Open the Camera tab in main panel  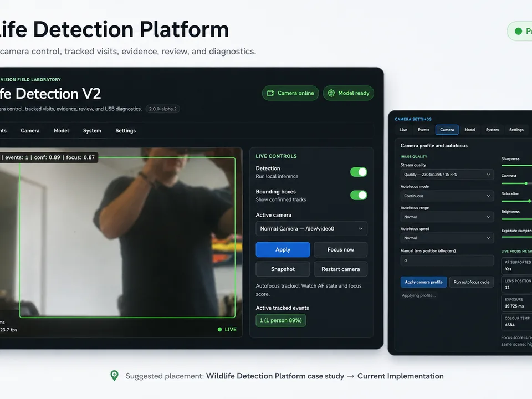[30, 131]
